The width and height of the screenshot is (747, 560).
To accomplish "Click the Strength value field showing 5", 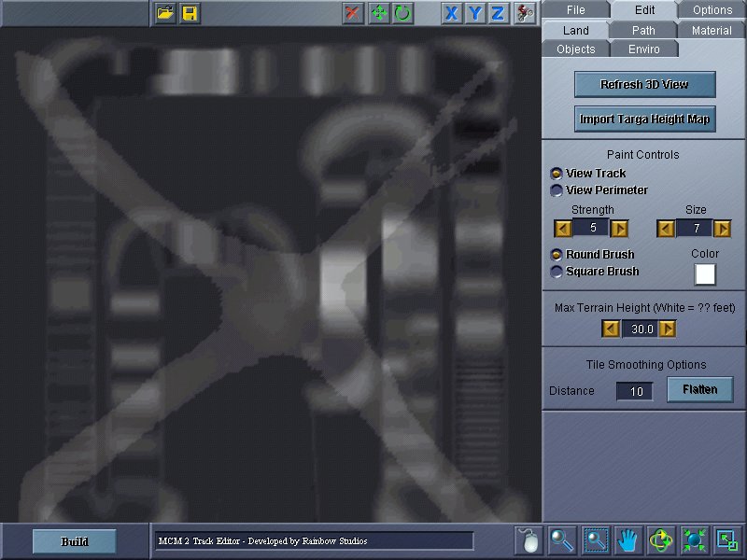I will click(591, 228).
